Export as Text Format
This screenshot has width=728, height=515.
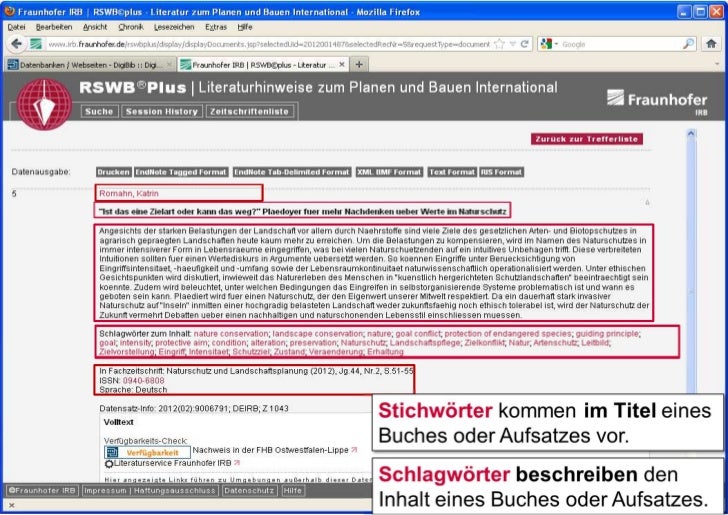(x=452, y=172)
